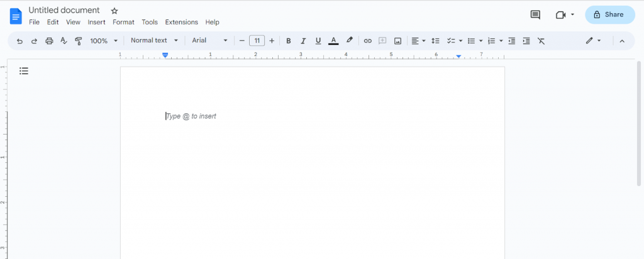Open the Arial font dropdown
644x259 pixels.
209,40
